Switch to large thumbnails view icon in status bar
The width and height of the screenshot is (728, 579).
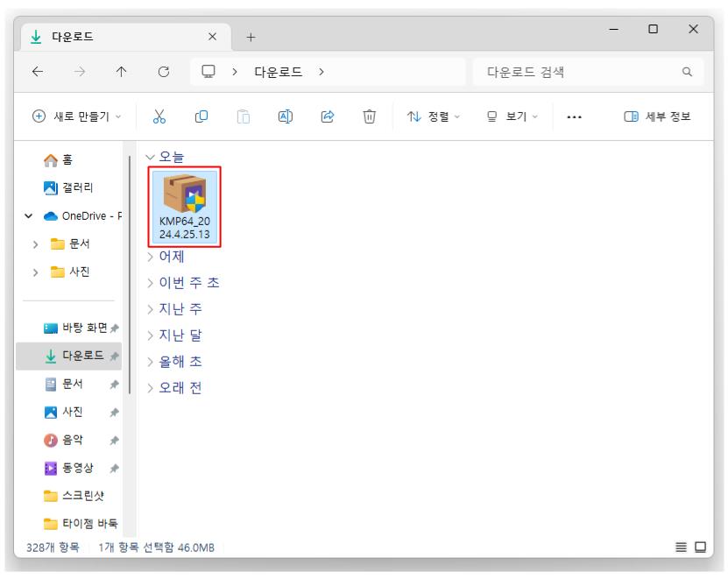[x=701, y=547]
